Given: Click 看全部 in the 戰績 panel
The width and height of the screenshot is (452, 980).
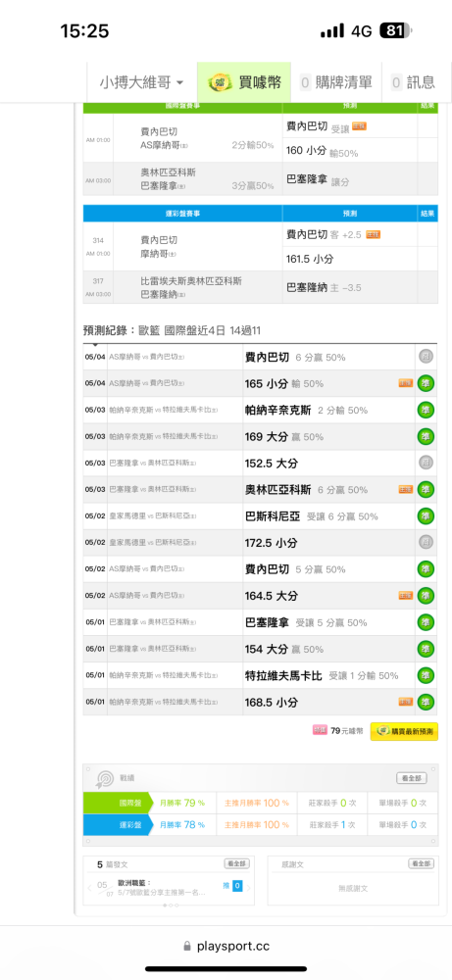Looking at the screenshot, I should point(412,778).
